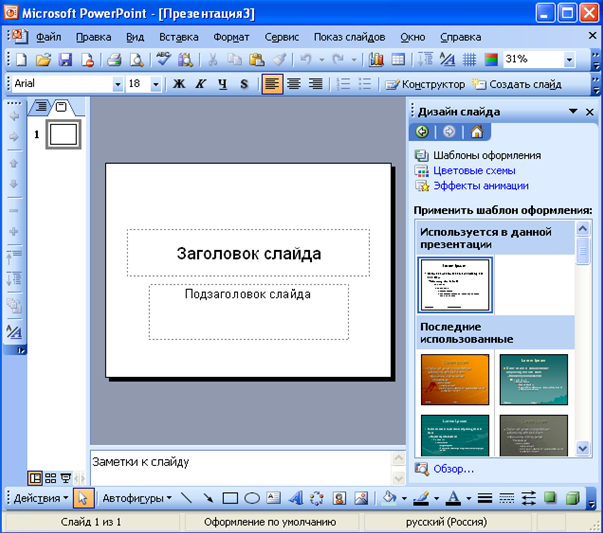
Task: Open zoom percentage dropdown arrow
Action: pos(569,60)
